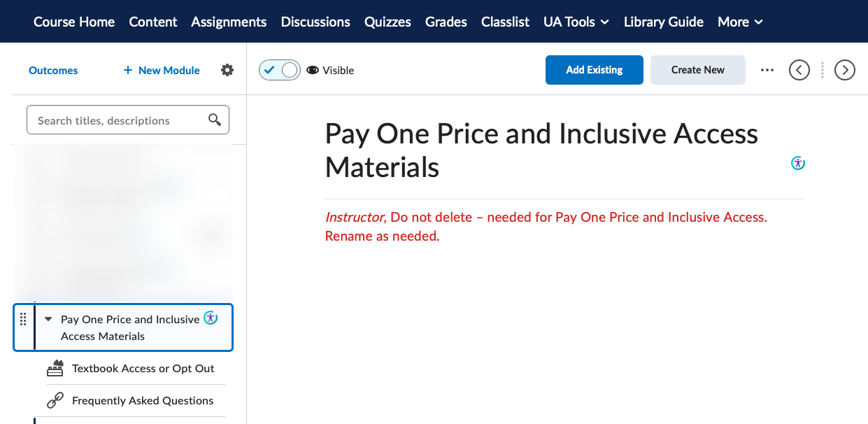Open the module settings gear icon
Image resolution: width=868 pixels, height=424 pixels.
coord(227,70)
